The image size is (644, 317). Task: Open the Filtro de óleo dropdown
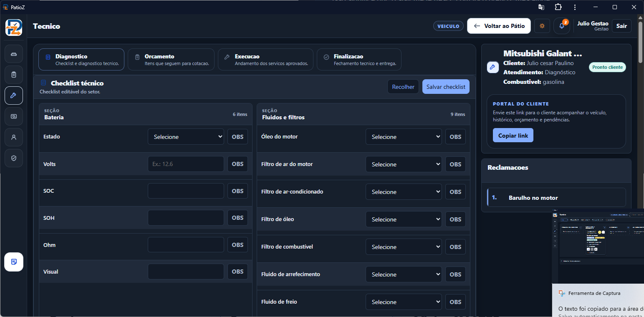pyautogui.click(x=404, y=219)
